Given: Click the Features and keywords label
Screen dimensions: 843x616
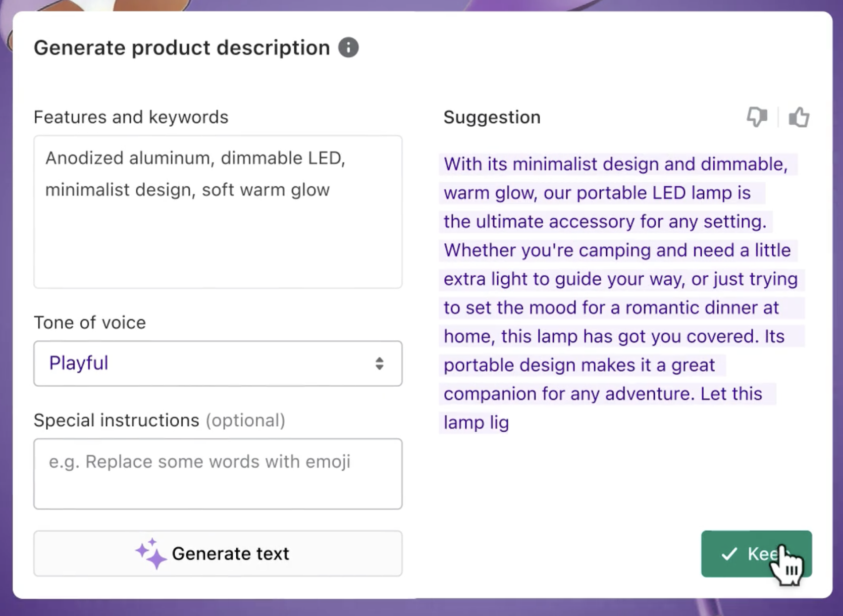Looking at the screenshot, I should click(x=131, y=117).
